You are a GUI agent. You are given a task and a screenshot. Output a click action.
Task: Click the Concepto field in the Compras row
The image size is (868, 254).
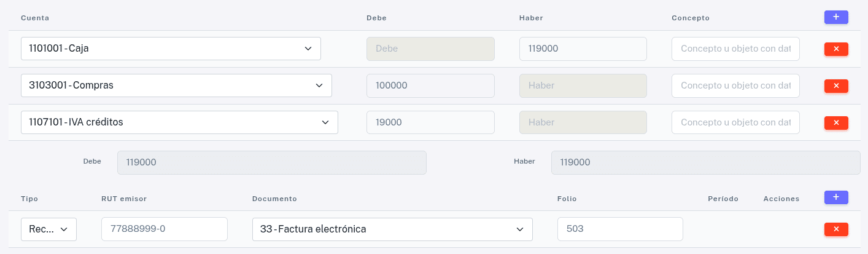point(735,85)
